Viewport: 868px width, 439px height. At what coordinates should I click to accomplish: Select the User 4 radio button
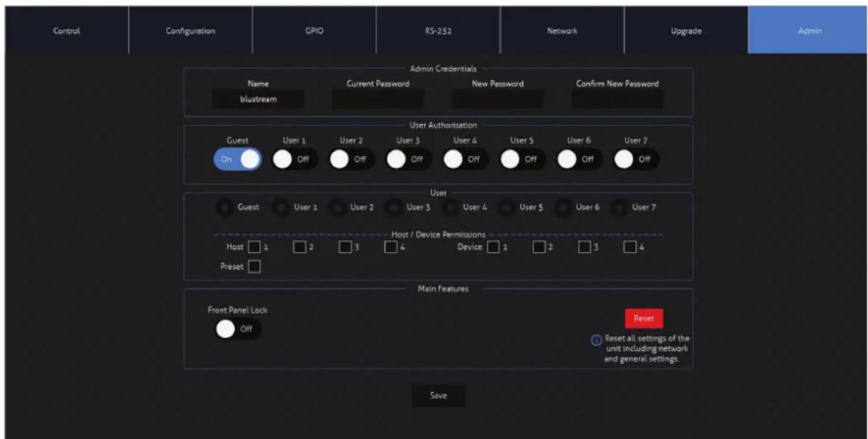coord(450,207)
